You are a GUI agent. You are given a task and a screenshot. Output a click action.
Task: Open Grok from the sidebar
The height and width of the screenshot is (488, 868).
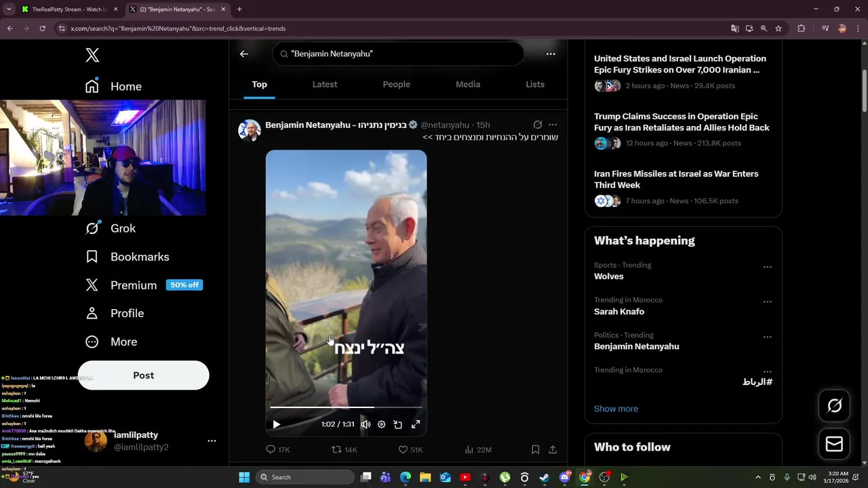coord(110,228)
